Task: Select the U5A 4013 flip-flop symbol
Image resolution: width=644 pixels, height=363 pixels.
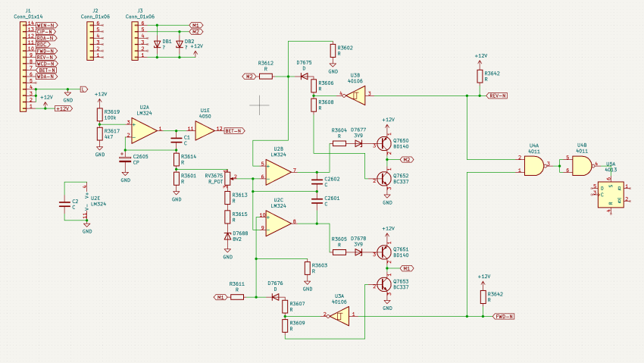Action: click(609, 194)
